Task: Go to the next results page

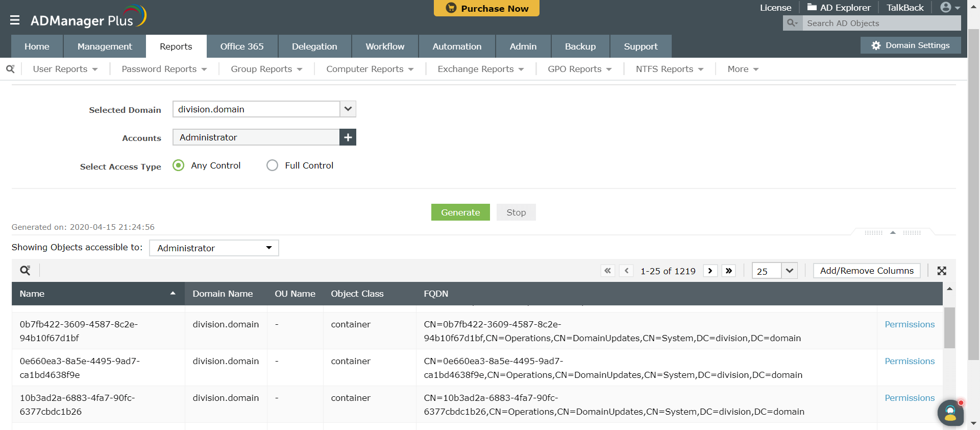Action: pyautogui.click(x=710, y=271)
